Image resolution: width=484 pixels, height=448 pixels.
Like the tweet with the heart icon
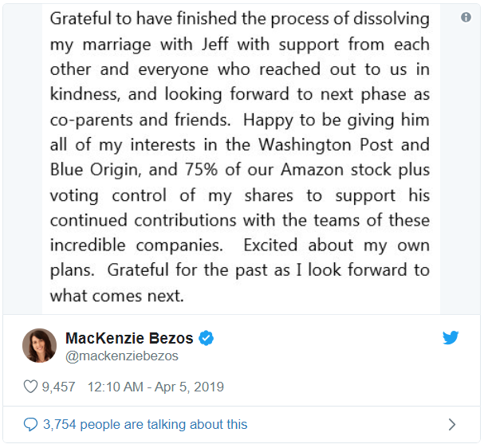point(30,387)
